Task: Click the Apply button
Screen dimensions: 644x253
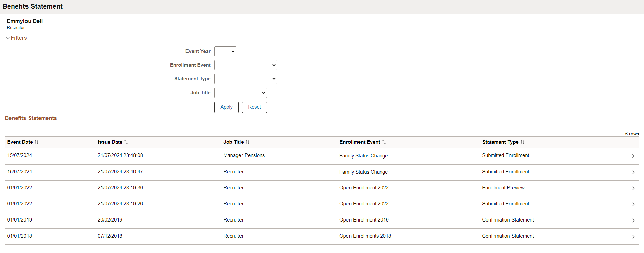Action: click(x=226, y=107)
